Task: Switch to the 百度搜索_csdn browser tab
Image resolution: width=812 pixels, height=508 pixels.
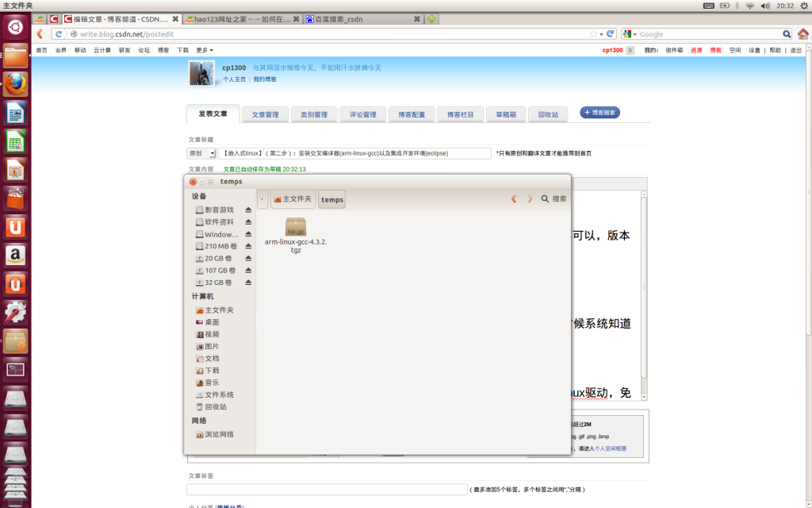Action: (x=363, y=19)
